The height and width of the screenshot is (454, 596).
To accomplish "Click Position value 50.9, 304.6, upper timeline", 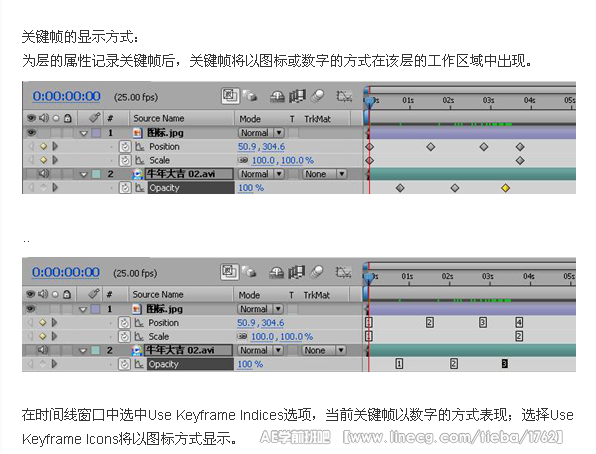I will pyautogui.click(x=262, y=146).
